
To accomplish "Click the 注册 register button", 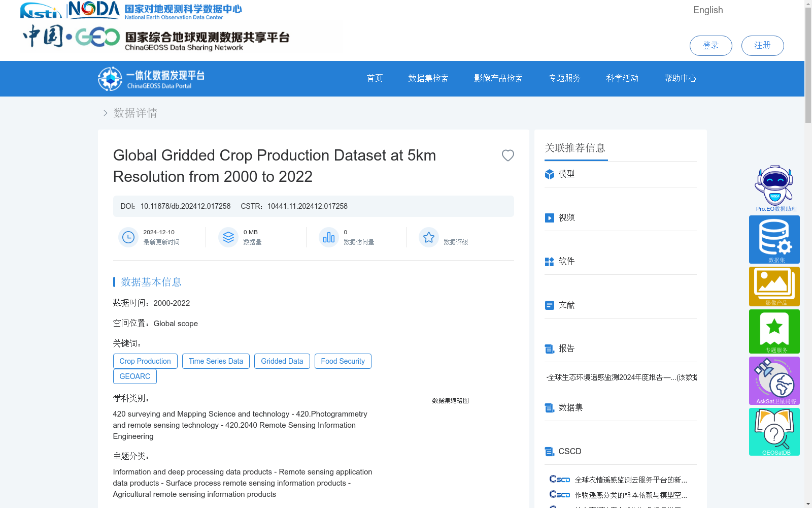I will click(762, 46).
